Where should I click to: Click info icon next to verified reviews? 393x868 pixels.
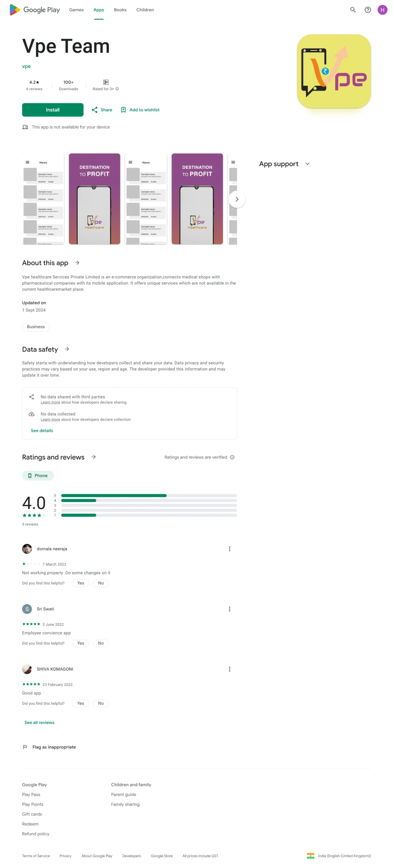tap(232, 457)
